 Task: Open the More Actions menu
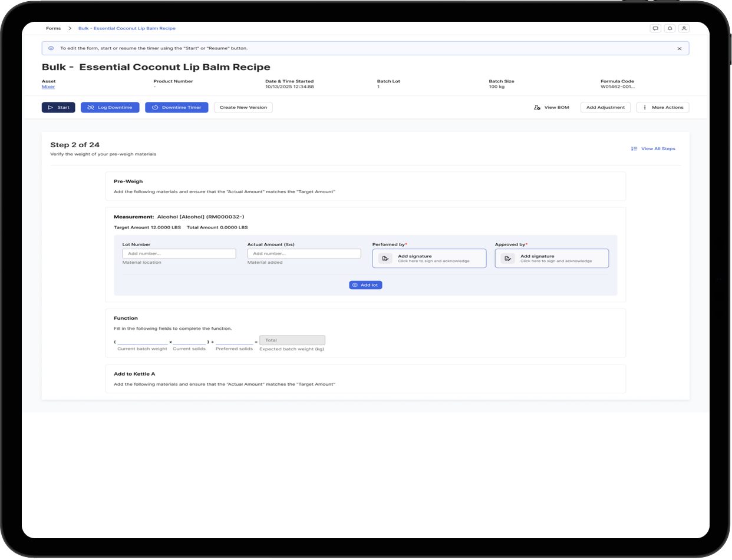pyautogui.click(x=662, y=107)
